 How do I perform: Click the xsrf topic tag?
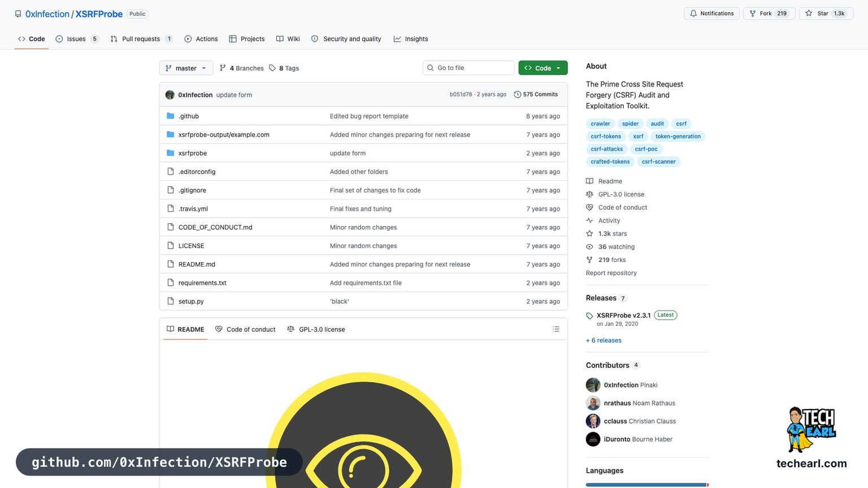pyautogui.click(x=638, y=136)
